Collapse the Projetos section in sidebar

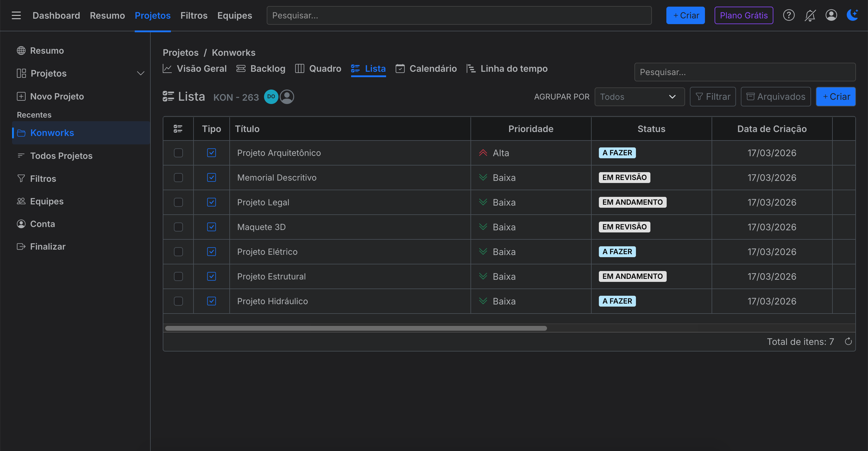140,73
